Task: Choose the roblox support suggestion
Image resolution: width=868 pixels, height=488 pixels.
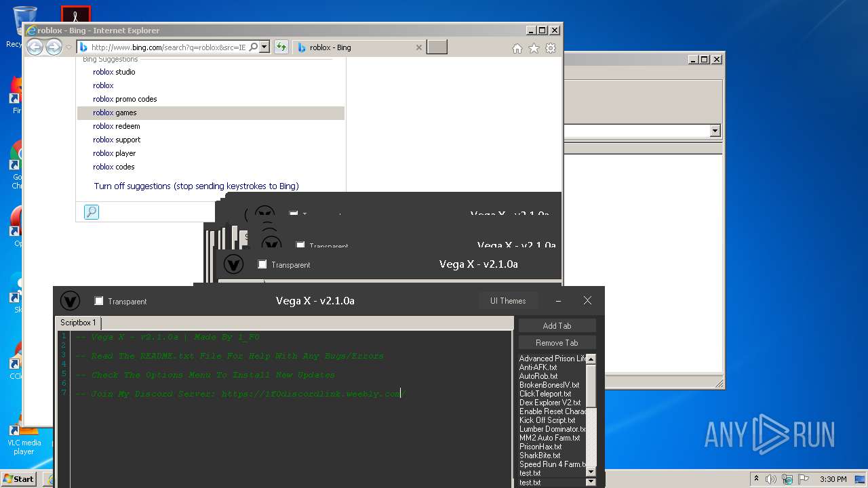Action: pos(211,140)
